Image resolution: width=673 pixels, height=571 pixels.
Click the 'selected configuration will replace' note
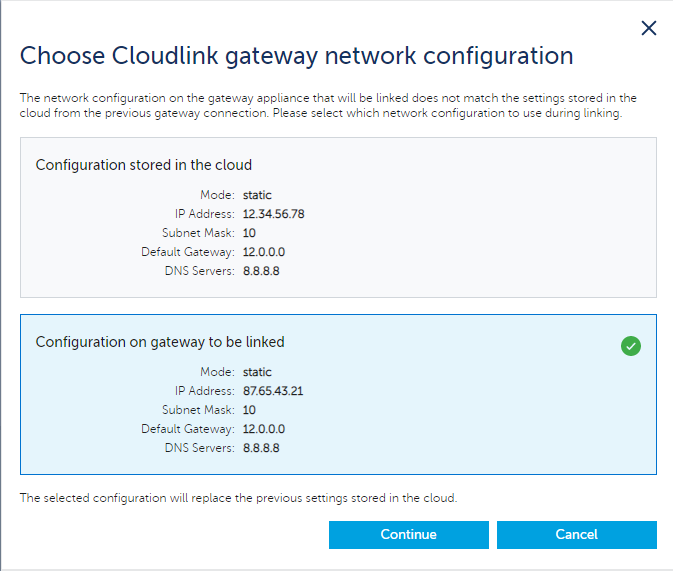(238, 498)
